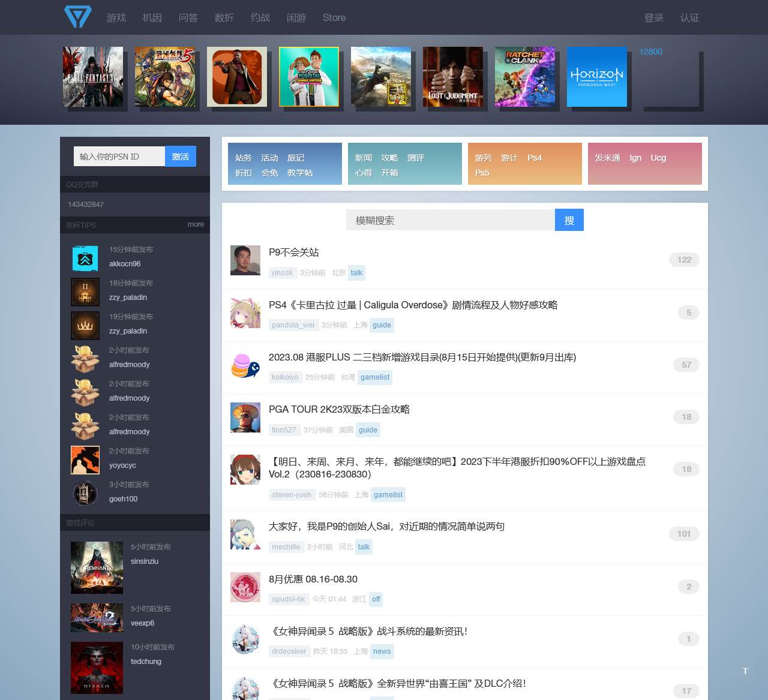Screen dimensions: 768x700
Task: Open the veexp6 game review cover
Action: 97,618
